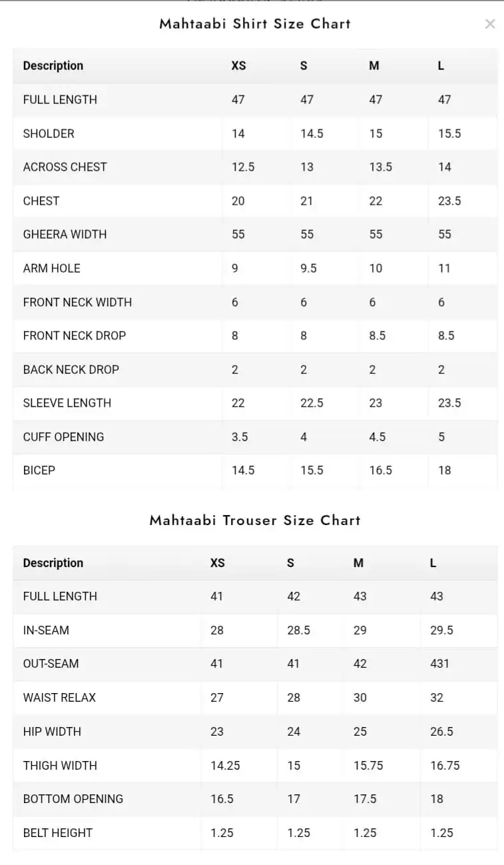504x865 pixels.
Task: Select the GHEERA WIDTH row label
Action: pos(65,234)
